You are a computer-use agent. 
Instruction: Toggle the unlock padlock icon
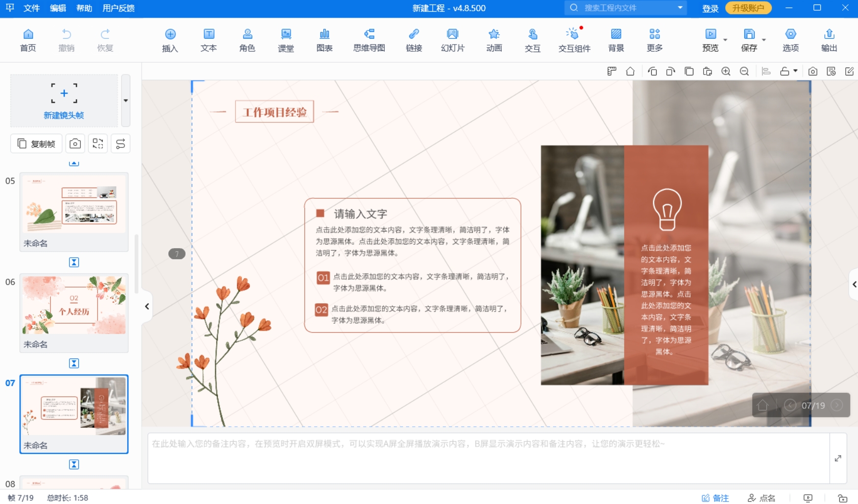(784, 72)
